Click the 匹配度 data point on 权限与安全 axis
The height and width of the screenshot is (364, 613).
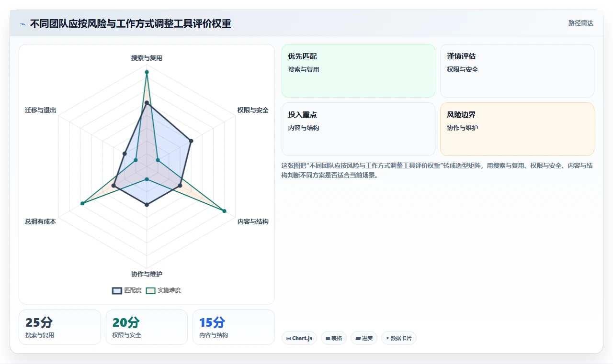(x=191, y=141)
